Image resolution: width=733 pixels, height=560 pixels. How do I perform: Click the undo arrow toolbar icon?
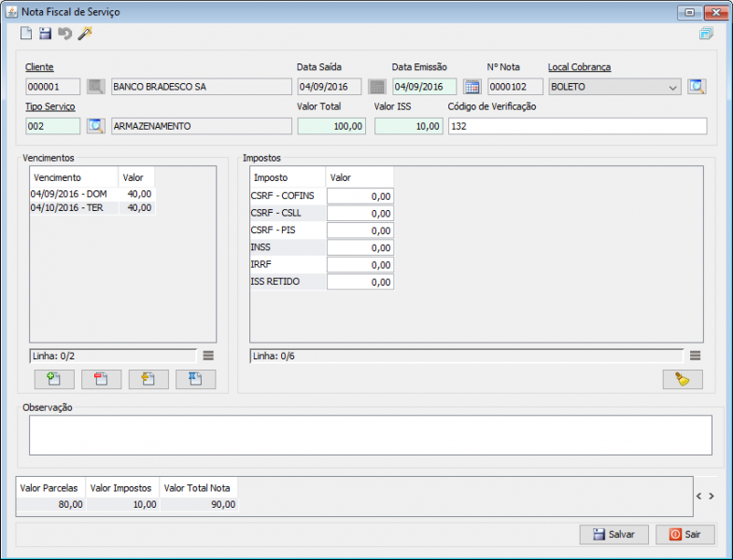click(x=64, y=34)
